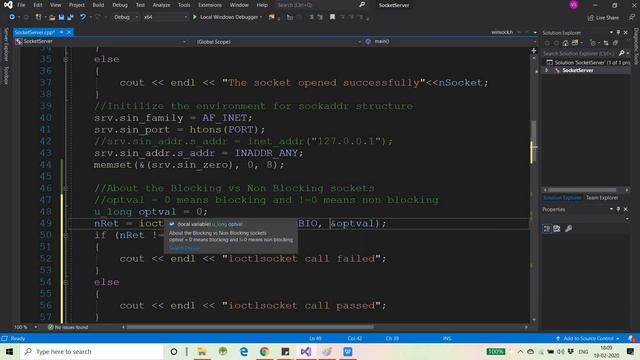Open the main() member dropdown
Screen dimensions: 640x360
(x=450, y=41)
